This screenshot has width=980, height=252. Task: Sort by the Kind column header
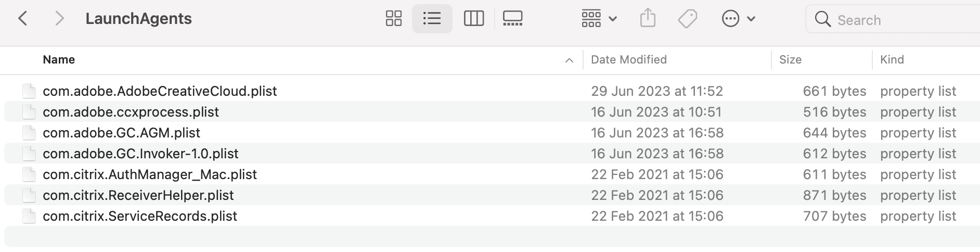coord(892,60)
